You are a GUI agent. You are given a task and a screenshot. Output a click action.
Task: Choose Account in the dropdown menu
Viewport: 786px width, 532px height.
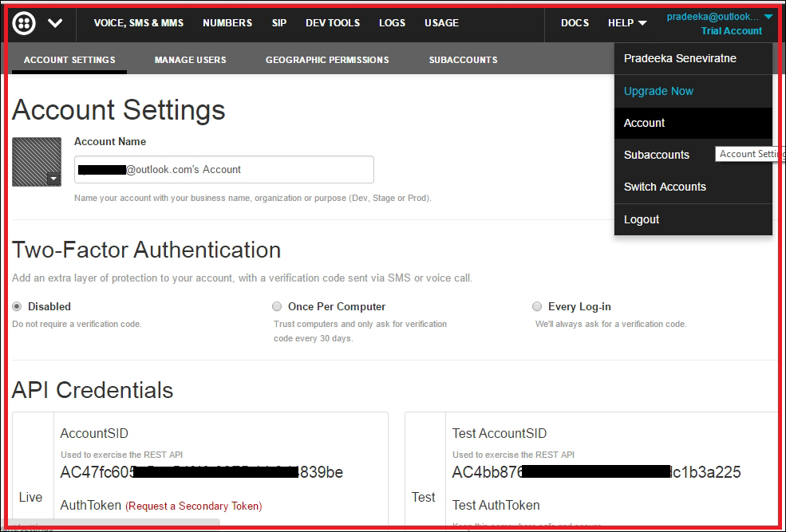click(x=693, y=123)
